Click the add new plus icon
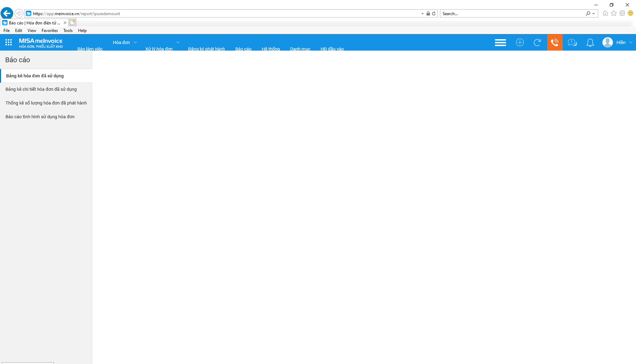This screenshot has height=364, width=636. pyautogui.click(x=520, y=43)
